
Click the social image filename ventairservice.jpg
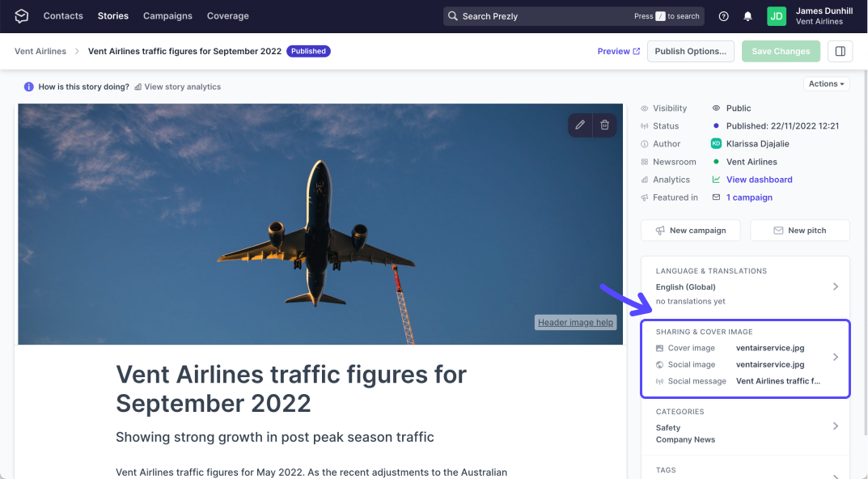click(770, 365)
